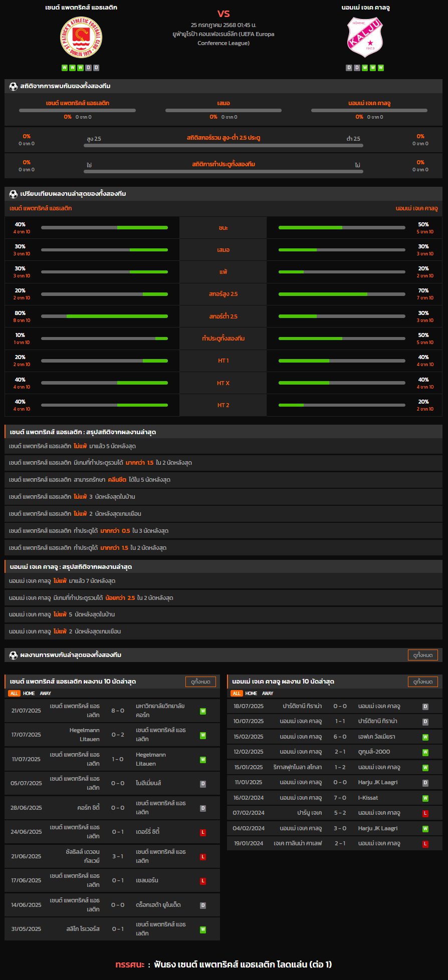Click the D badge in 10/07/2025 row
This screenshot has width=448, height=980.
point(425,722)
